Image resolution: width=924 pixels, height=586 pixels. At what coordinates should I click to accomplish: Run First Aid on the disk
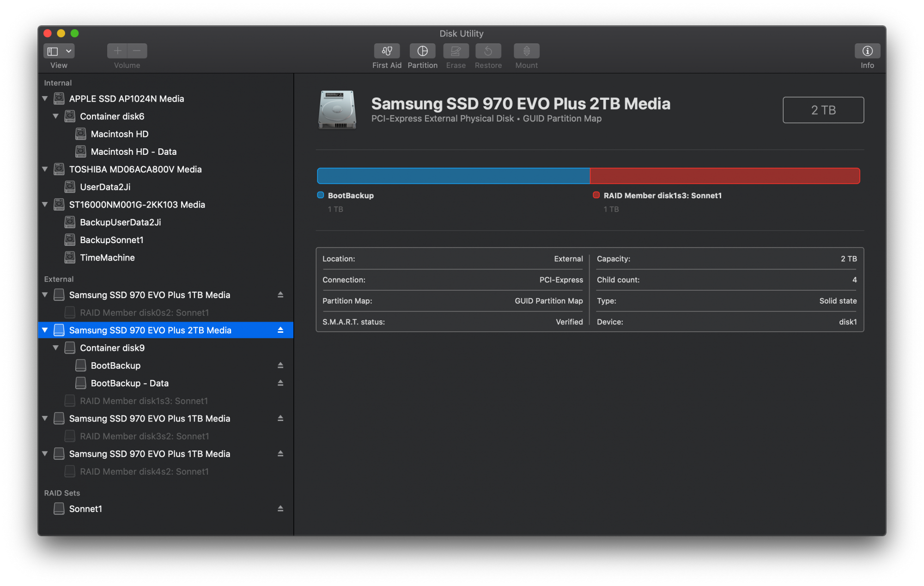click(387, 51)
